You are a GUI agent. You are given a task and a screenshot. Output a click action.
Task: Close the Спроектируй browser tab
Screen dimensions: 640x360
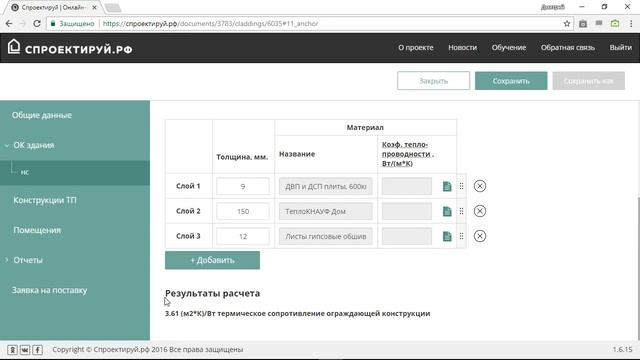[x=94, y=7]
